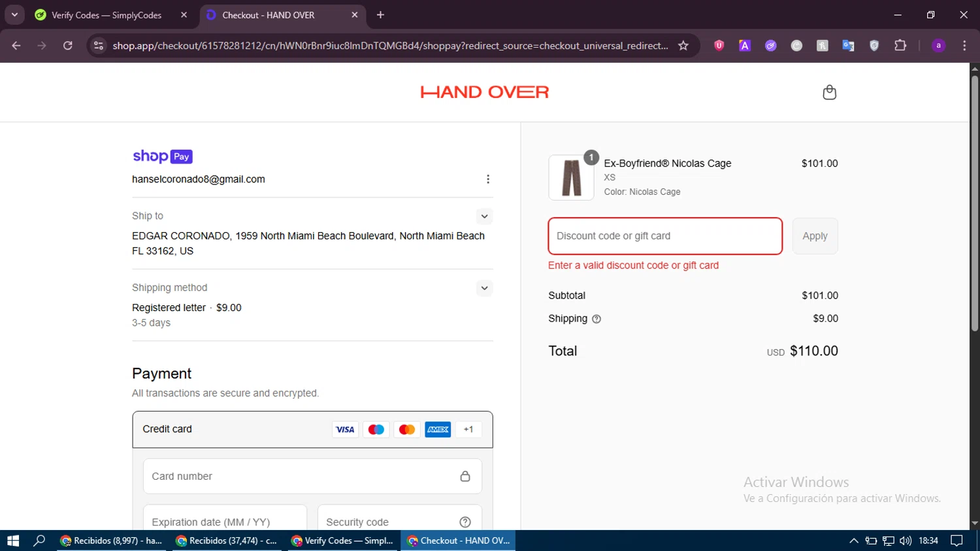Reload the checkout page
This screenshot has width=980, height=551.
[68, 46]
